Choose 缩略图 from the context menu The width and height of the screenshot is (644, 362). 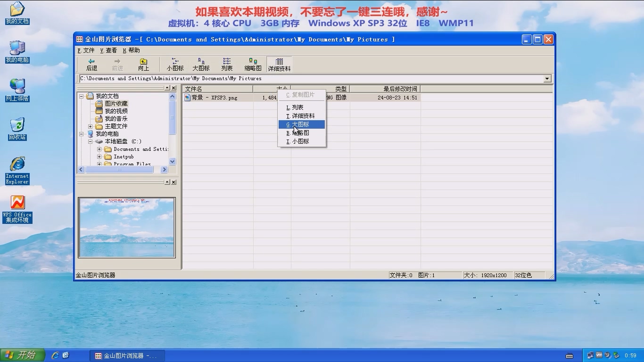(302, 133)
